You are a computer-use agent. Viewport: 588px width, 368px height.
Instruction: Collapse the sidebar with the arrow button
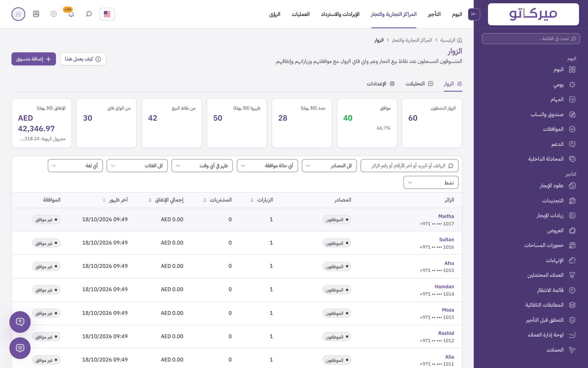[474, 14]
